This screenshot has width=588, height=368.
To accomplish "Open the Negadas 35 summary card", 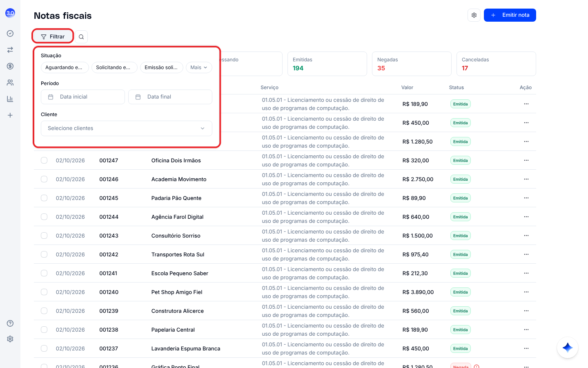I will [x=412, y=64].
